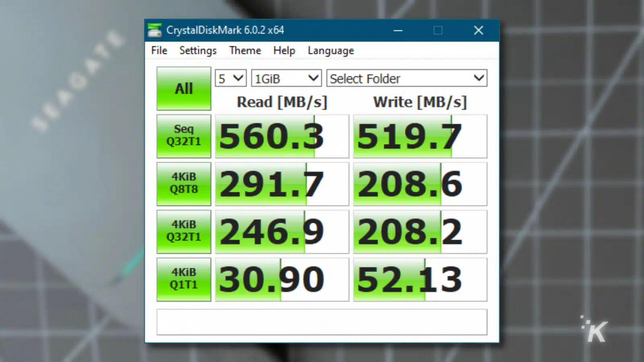Open the Select Folder dropdown
Image resolution: width=644 pixels, height=362 pixels.
[x=407, y=78]
